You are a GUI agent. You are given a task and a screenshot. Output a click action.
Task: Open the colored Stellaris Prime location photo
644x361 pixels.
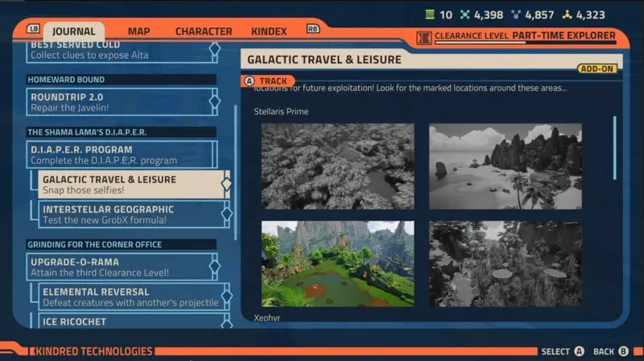(337, 263)
